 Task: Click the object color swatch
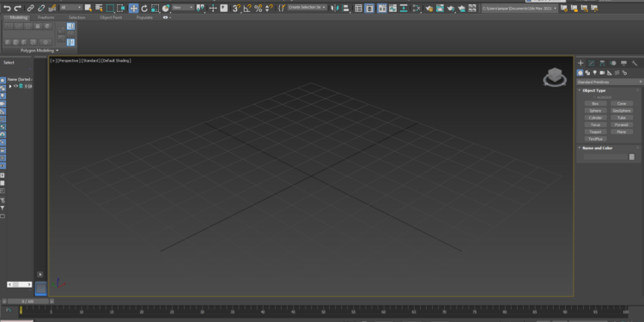click(x=632, y=157)
